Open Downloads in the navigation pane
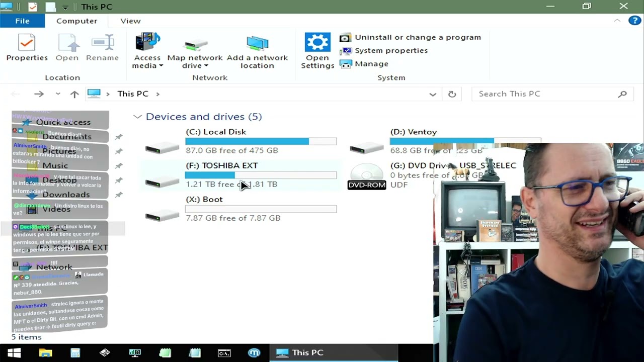This screenshot has width=644, height=362. [66, 195]
